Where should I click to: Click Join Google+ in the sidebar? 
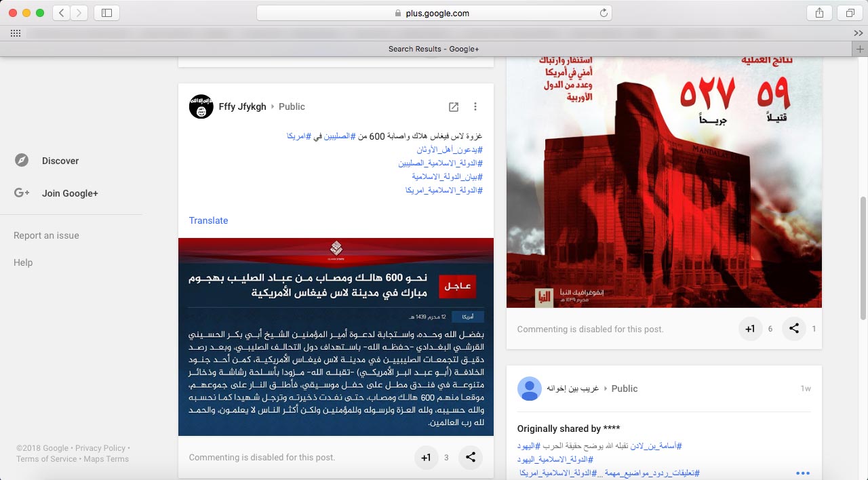69,193
